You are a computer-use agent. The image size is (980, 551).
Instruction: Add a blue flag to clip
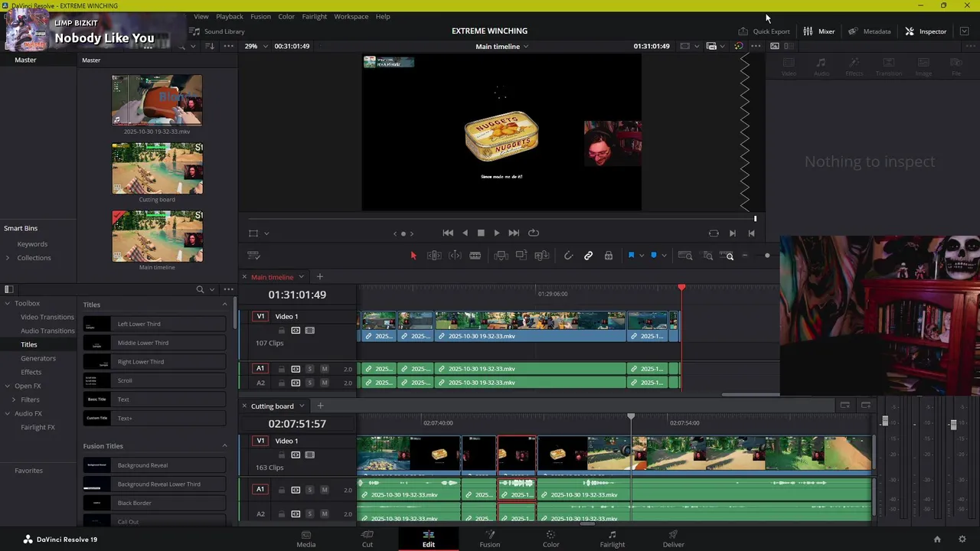point(631,256)
